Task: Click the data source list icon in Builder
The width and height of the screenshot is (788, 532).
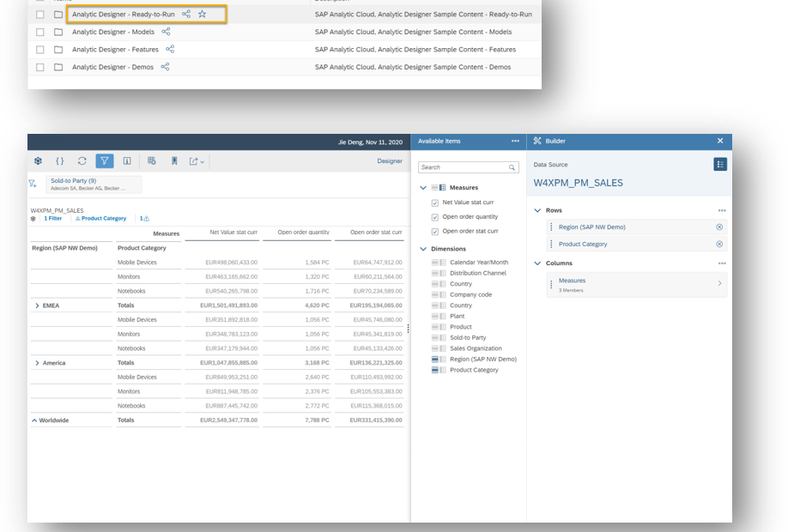Action: [719, 164]
